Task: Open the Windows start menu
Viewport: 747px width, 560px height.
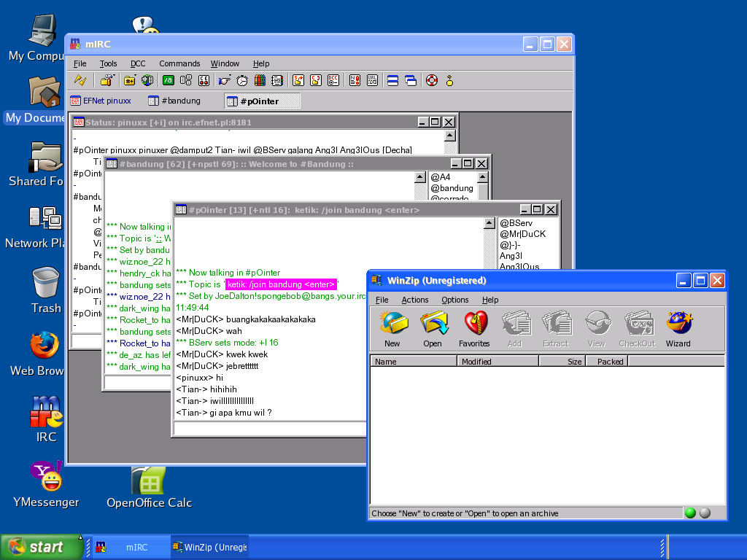Action: tap(42, 547)
